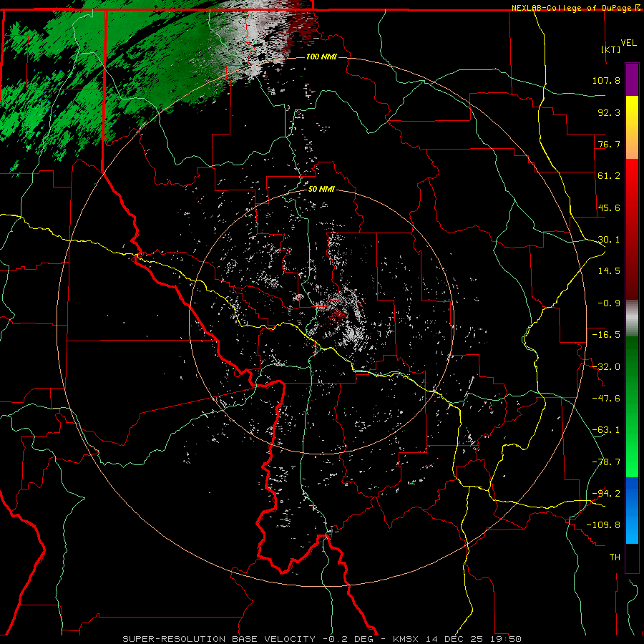Click the -16.5 velocity scale value
The width and height of the screenshot is (644, 644).
click(x=606, y=335)
